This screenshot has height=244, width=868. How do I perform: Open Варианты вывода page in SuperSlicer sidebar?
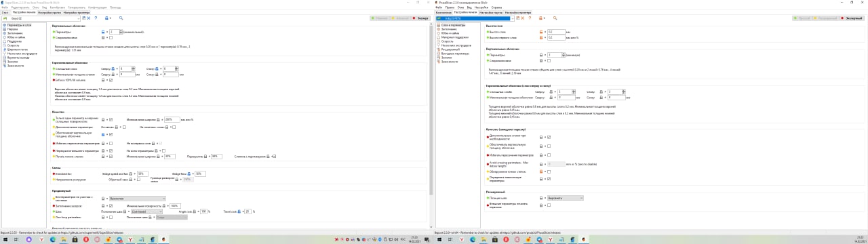pyautogui.click(x=18, y=58)
